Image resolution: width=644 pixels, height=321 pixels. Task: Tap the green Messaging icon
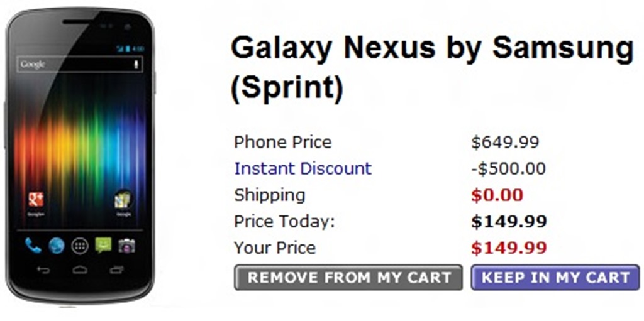coord(103,246)
